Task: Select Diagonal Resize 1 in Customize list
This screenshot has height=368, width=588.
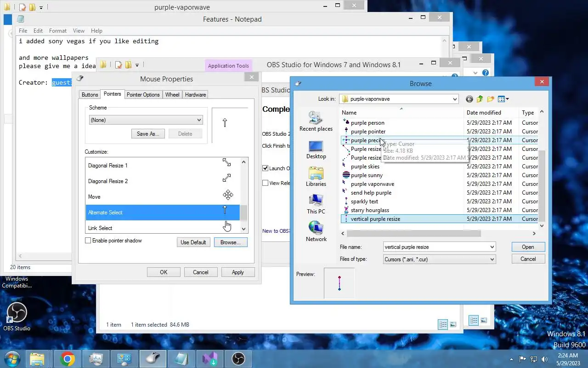Action: click(x=163, y=166)
